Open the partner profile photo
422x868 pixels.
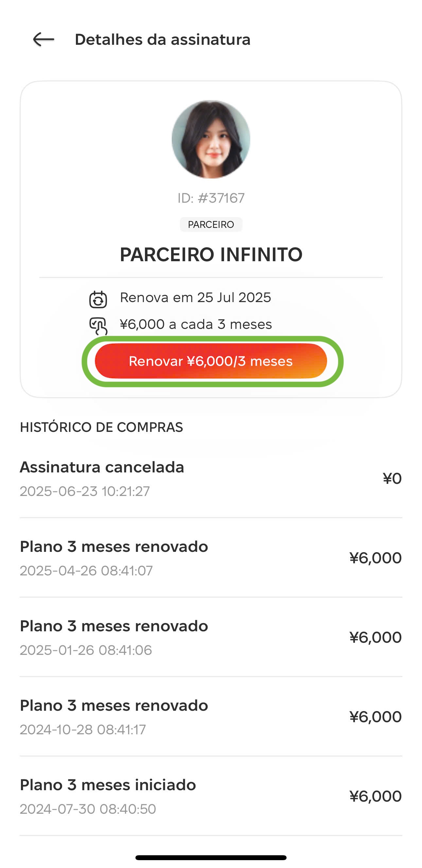211,139
